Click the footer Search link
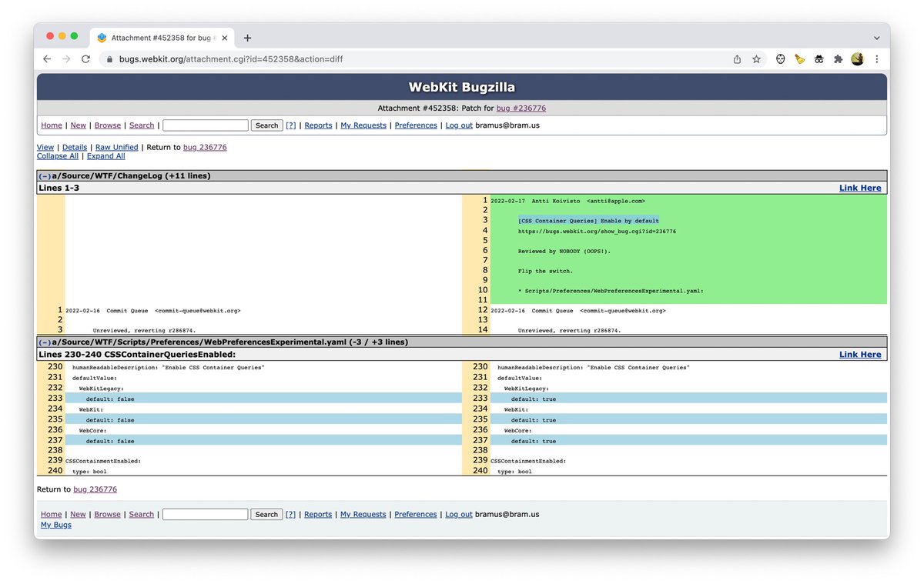 tap(142, 515)
